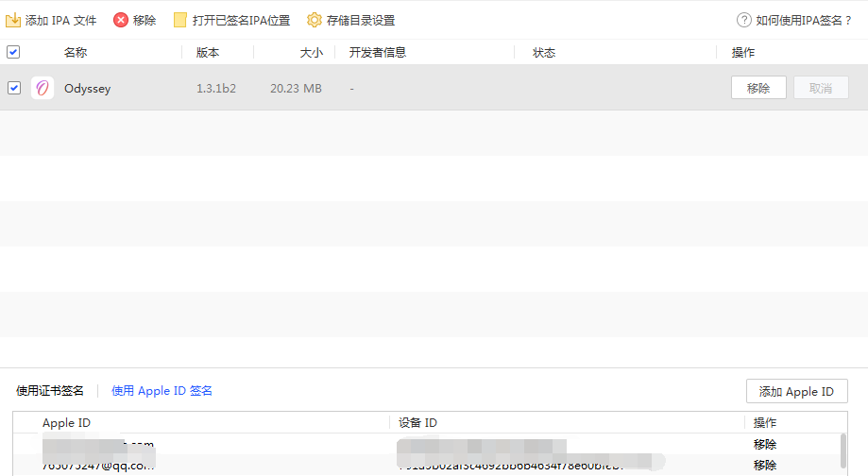Sort by 版本 column header
Image resolution: width=868 pixels, height=476 pixels.
(x=208, y=53)
